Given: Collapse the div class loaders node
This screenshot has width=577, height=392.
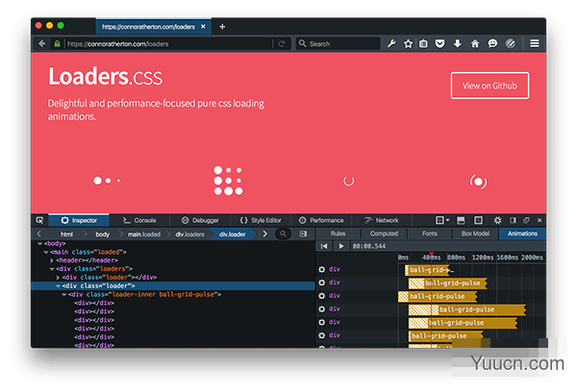Looking at the screenshot, I should click(x=52, y=269).
